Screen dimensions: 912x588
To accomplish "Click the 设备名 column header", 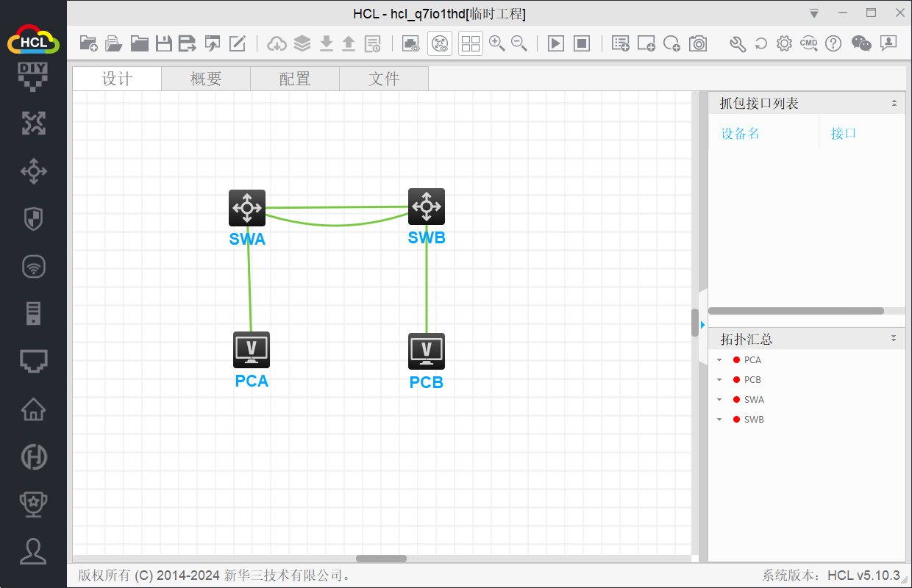I will (x=741, y=133).
